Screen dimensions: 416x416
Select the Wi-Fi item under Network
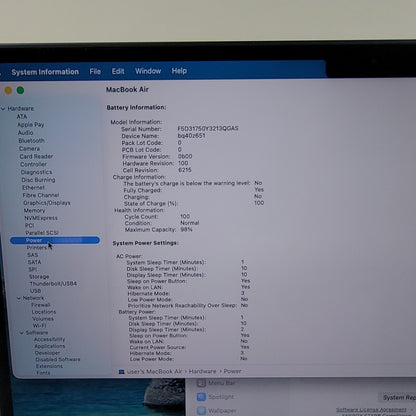(39, 325)
